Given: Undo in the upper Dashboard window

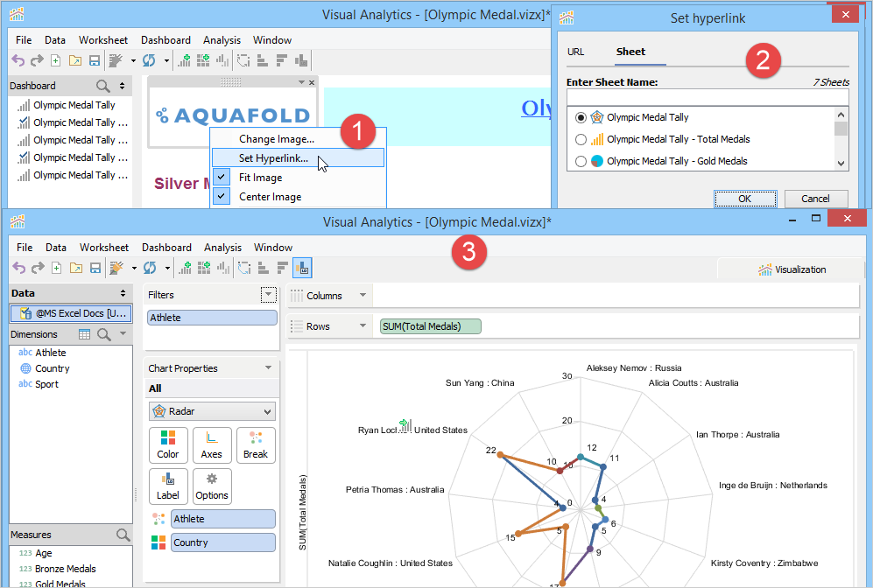Looking at the screenshot, I should click(18, 60).
